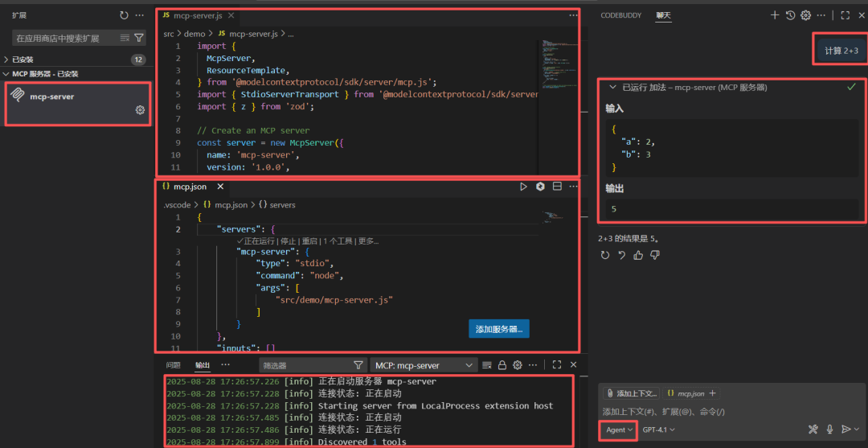Click 停止 in mcp.json code lens
The height and width of the screenshot is (448, 868).
[x=288, y=241]
